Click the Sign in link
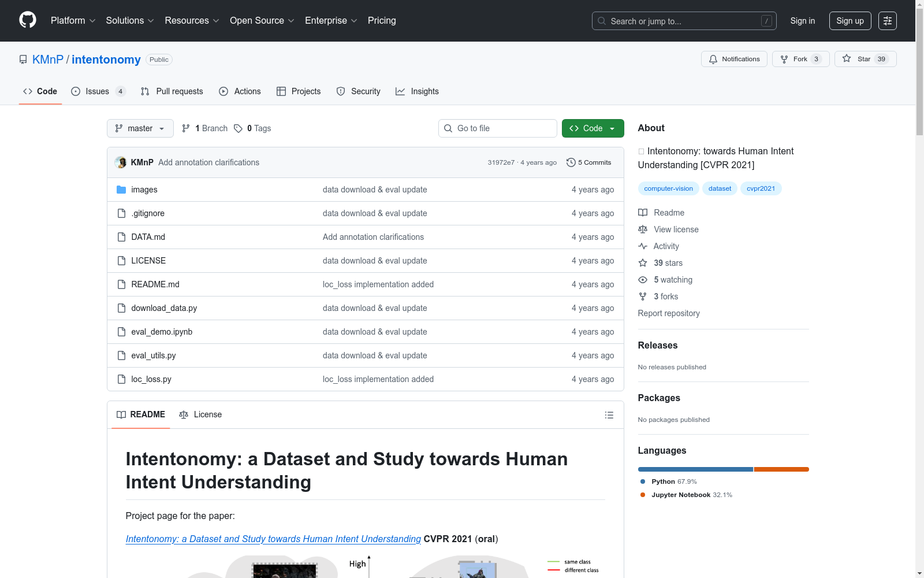This screenshot has width=924, height=578. coord(803,21)
